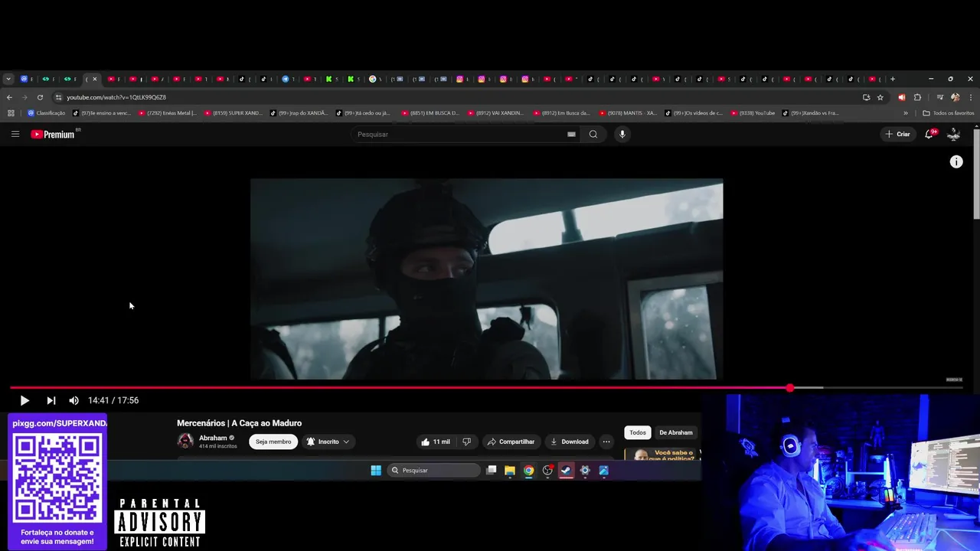Go forward in browser history
Screen dimensions: 980x551
pos(24,97)
